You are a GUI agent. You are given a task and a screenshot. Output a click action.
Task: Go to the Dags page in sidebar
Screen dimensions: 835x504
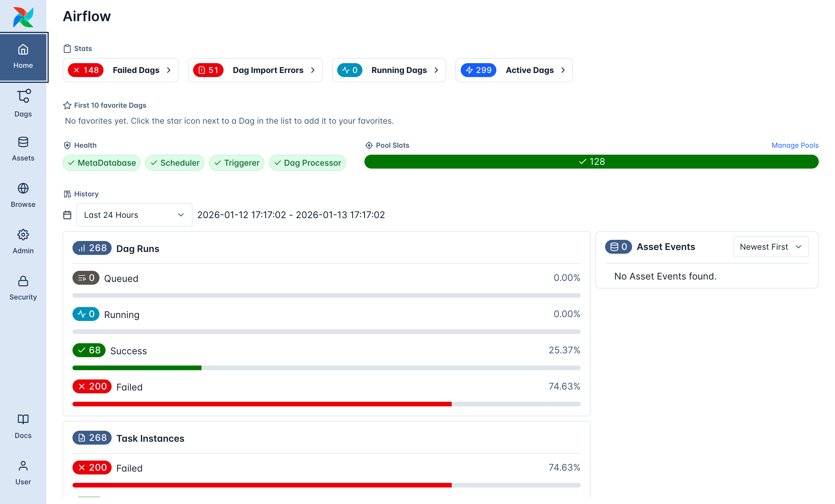click(x=23, y=103)
